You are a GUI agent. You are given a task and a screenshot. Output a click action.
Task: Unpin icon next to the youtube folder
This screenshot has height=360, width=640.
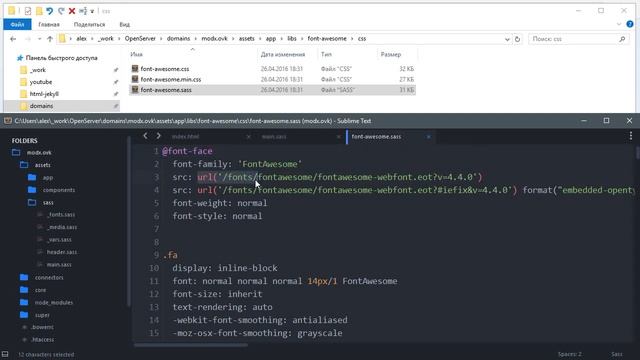click(116, 82)
